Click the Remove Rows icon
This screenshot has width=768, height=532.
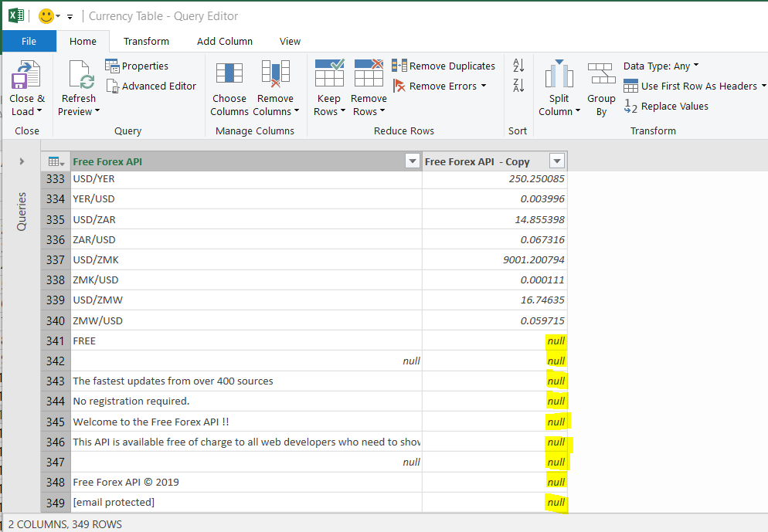(369, 73)
